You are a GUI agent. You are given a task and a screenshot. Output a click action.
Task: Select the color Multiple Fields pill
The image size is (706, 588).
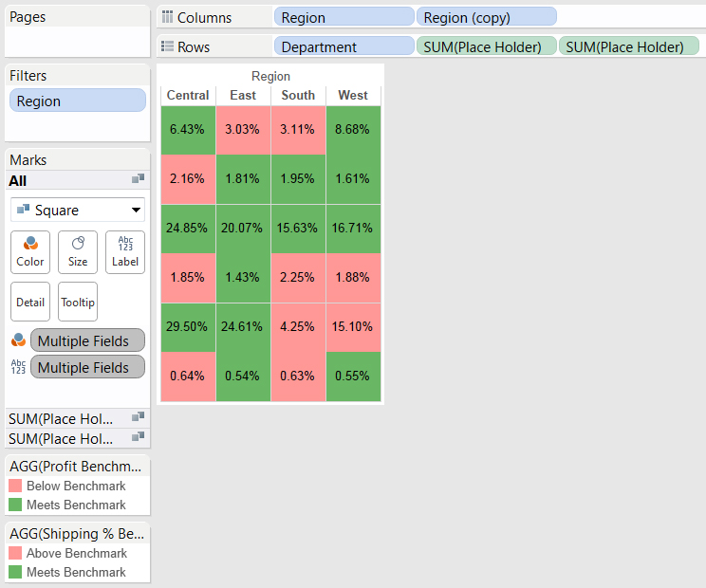pos(87,340)
